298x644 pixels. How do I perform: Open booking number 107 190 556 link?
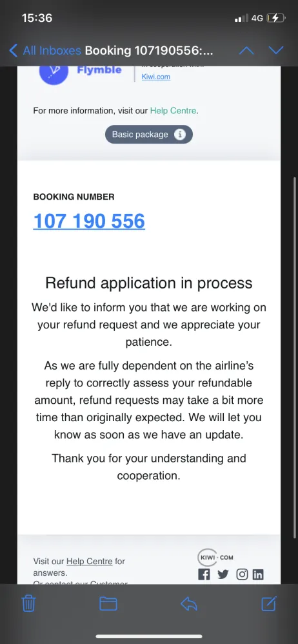tap(89, 221)
